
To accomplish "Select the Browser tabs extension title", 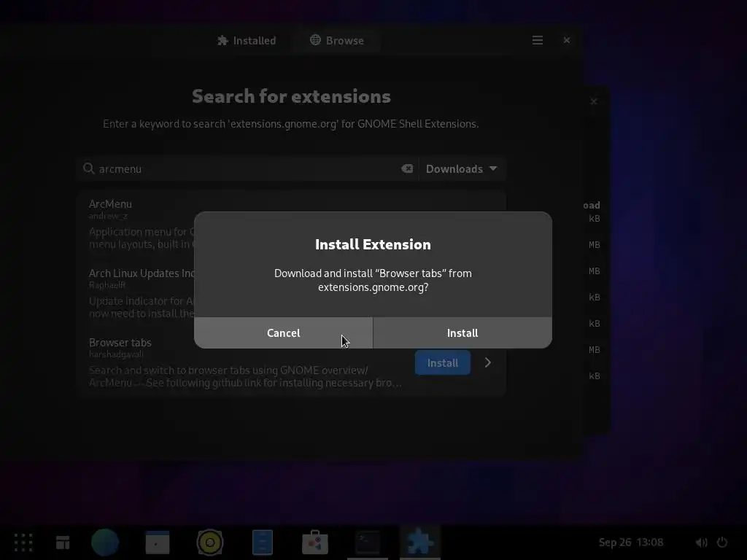I will [120, 343].
